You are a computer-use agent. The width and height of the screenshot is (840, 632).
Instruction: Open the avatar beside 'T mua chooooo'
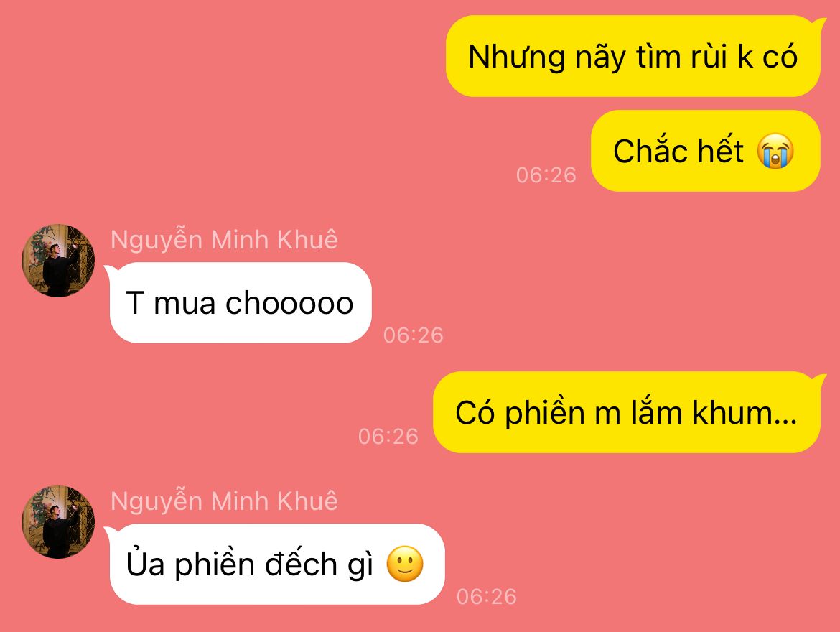click(x=58, y=261)
